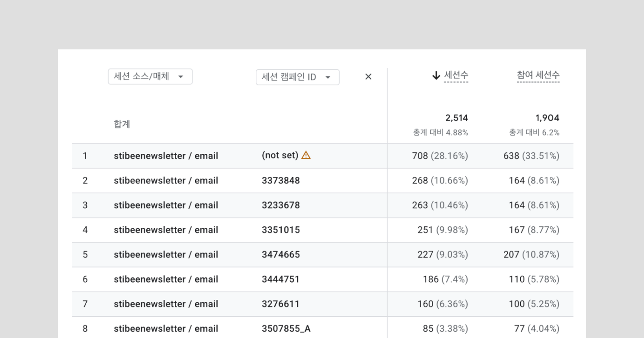This screenshot has height=338, width=644.
Task: Click campaign ID 3373848
Action: click(x=280, y=180)
